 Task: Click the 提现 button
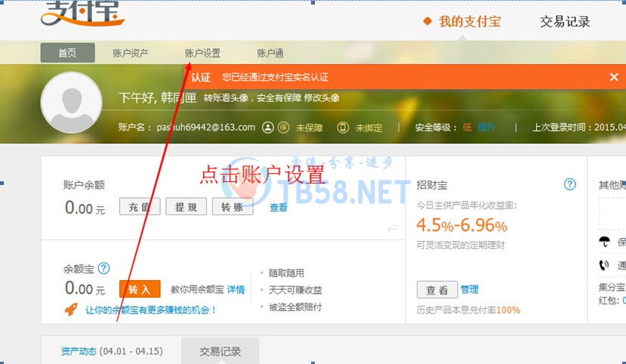click(186, 206)
